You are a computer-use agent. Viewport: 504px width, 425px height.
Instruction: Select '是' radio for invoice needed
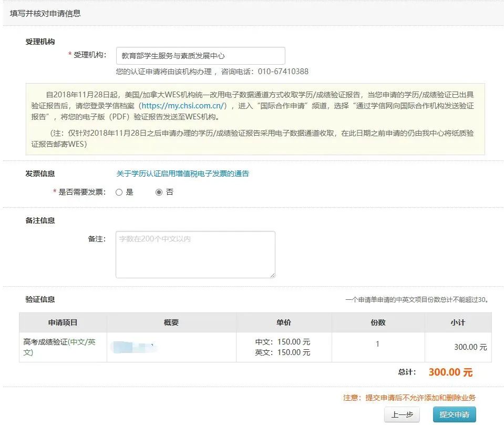[x=119, y=193]
